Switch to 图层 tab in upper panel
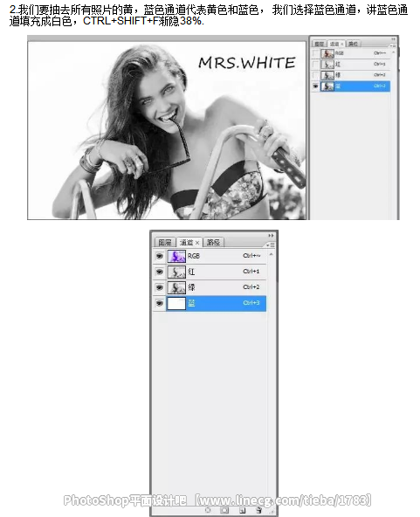Screen dimensions: 420x517 pos(319,44)
